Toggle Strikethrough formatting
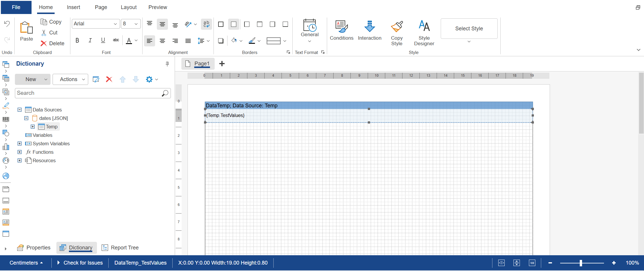Screen dimensions: 644x271 click(116, 41)
